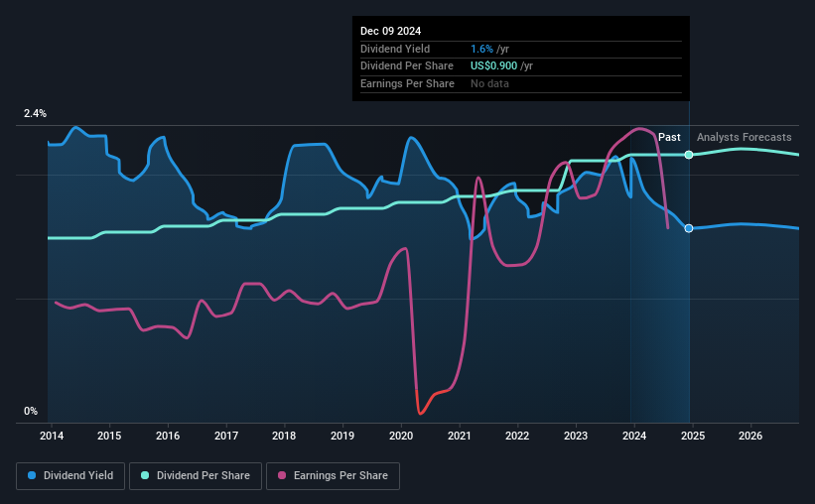This screenshot has height=504, width=815.
Task: Click the 2017 x-axis label
Action: (x=226, y=436)
